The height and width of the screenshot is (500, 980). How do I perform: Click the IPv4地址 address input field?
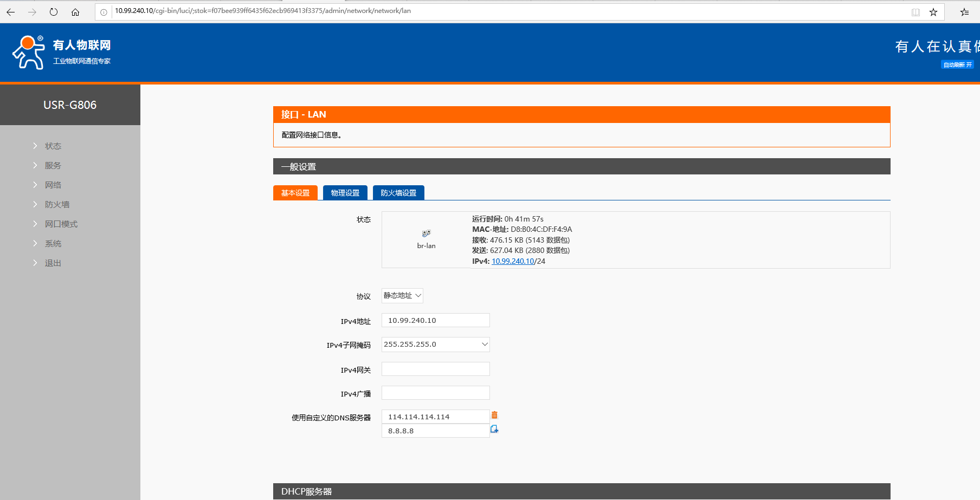(435, 321)
